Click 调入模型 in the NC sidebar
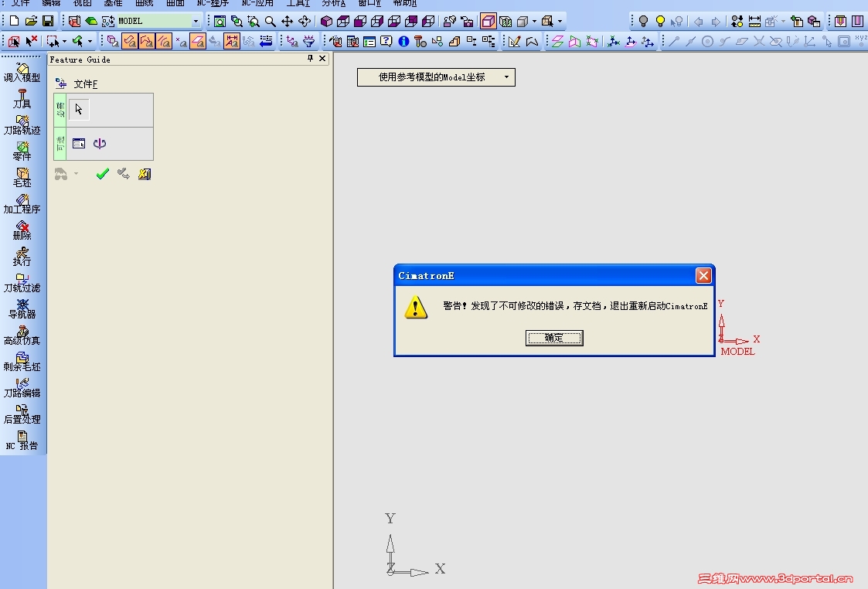The image size is (868, 589). pyautogui.click(x=22, y=73)
